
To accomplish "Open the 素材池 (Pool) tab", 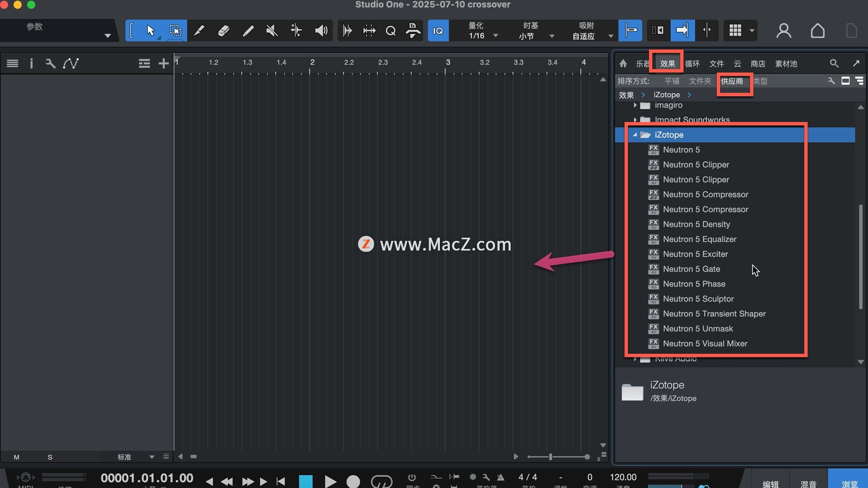I will [786, 64].
